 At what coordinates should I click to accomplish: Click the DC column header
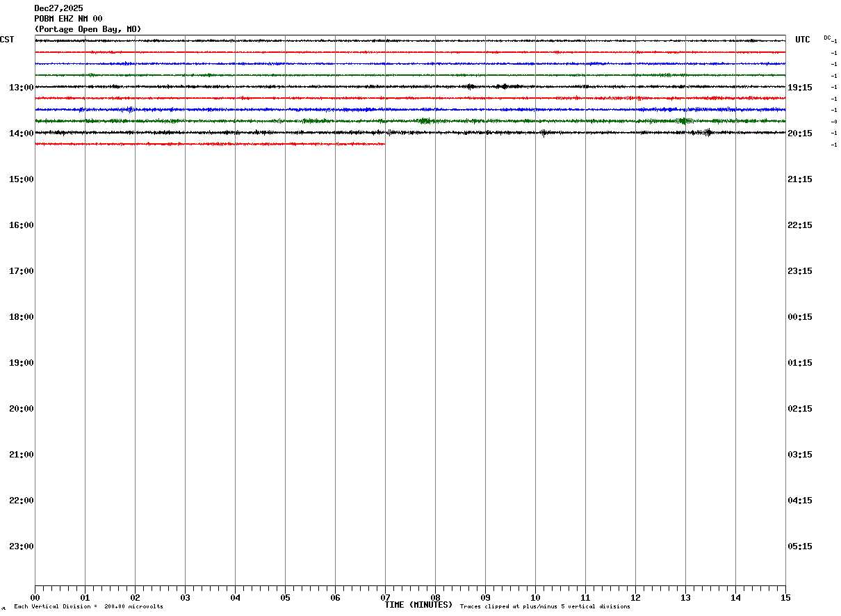tap(827, 38)
